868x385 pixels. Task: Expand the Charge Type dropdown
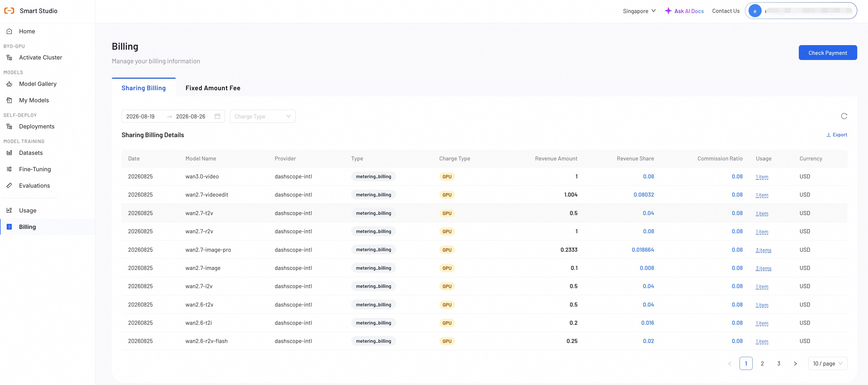pyautogui.click(x=263, y=116)
